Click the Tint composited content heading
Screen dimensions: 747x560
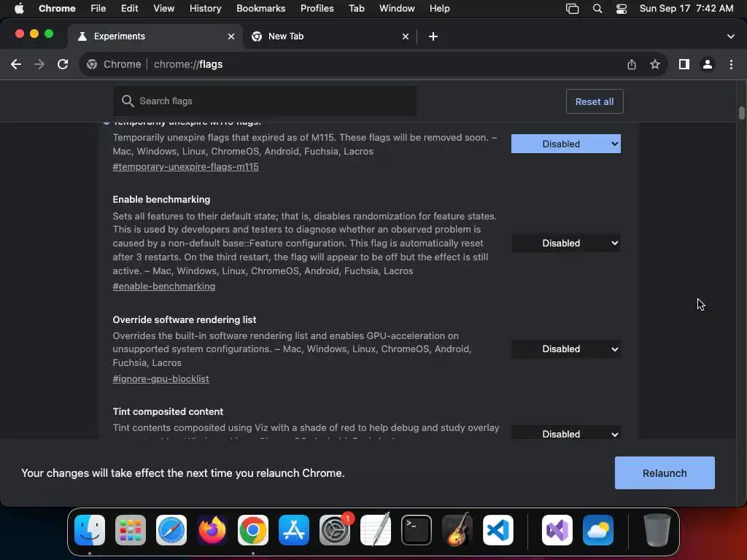coord(168,411)
